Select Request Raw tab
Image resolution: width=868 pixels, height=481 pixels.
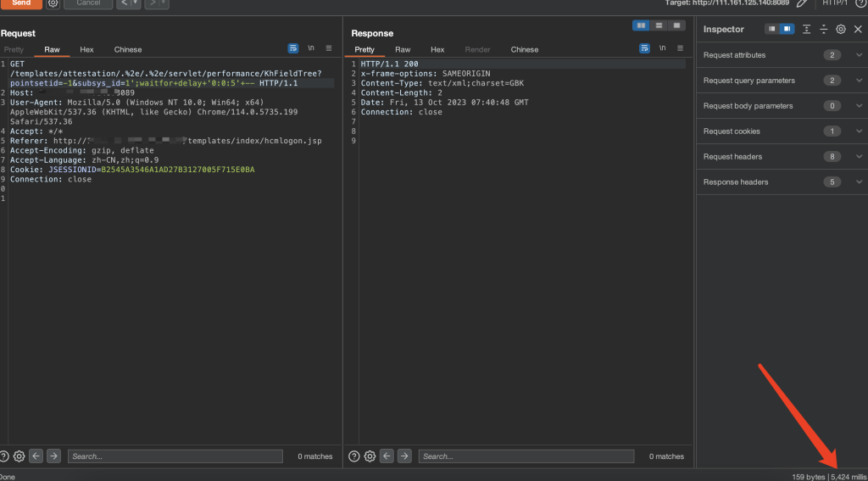(52, 49)
